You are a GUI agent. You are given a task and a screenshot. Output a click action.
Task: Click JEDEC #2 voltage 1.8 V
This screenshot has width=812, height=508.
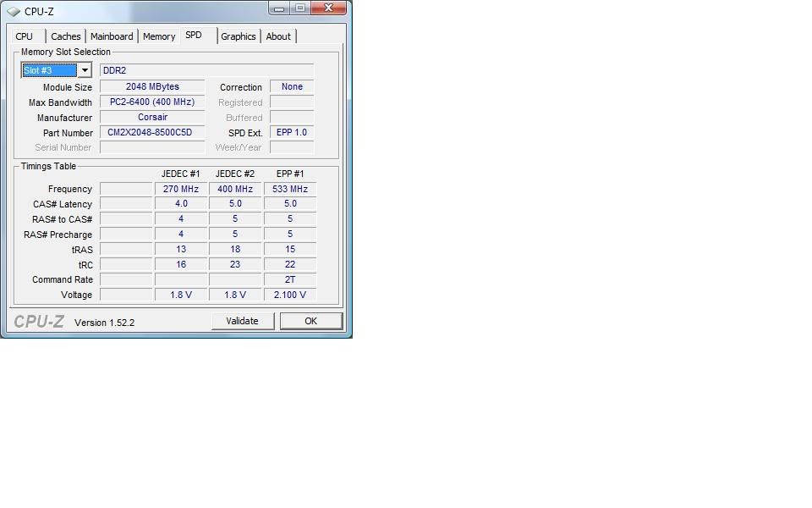[235, 295]
